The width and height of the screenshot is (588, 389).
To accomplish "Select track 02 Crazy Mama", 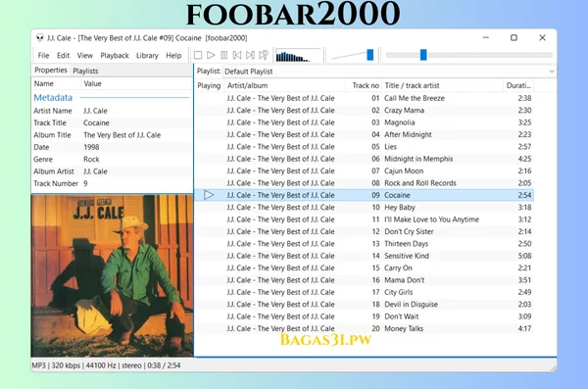I will 365,111.
